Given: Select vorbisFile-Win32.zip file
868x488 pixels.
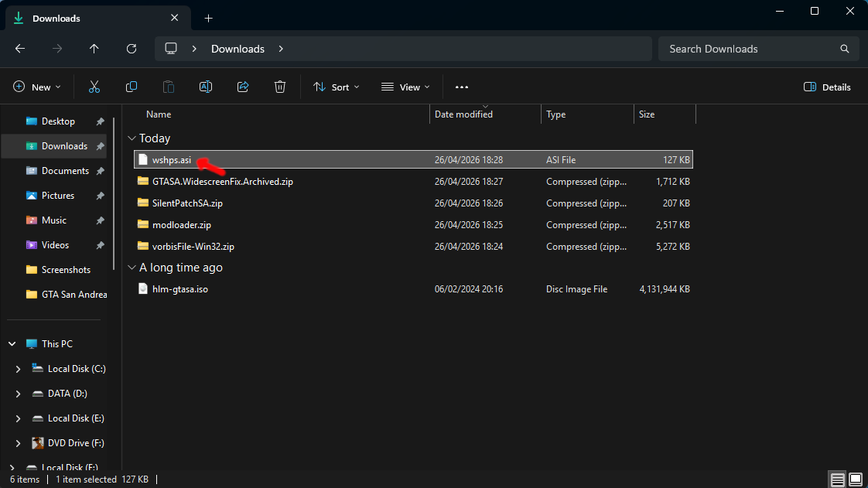Looking at the screenshot, I should point(413,246).
